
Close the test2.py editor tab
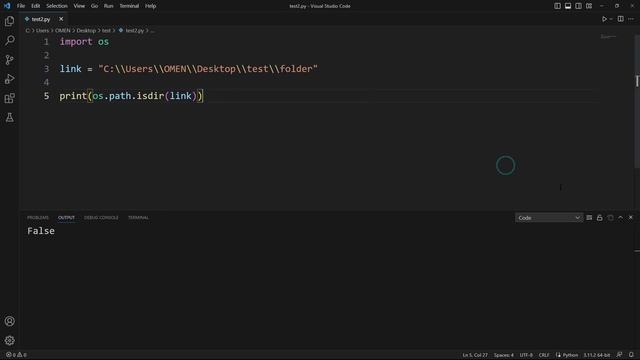(x=61, y=19)
